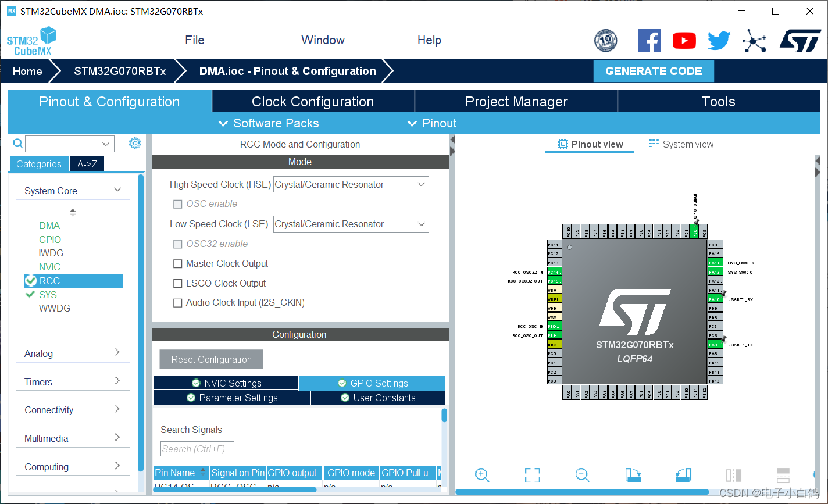Select pin PC15 RCC_OSC32_OUT
The width and height of the screenshot is (828, 504).
click(554, 281)
